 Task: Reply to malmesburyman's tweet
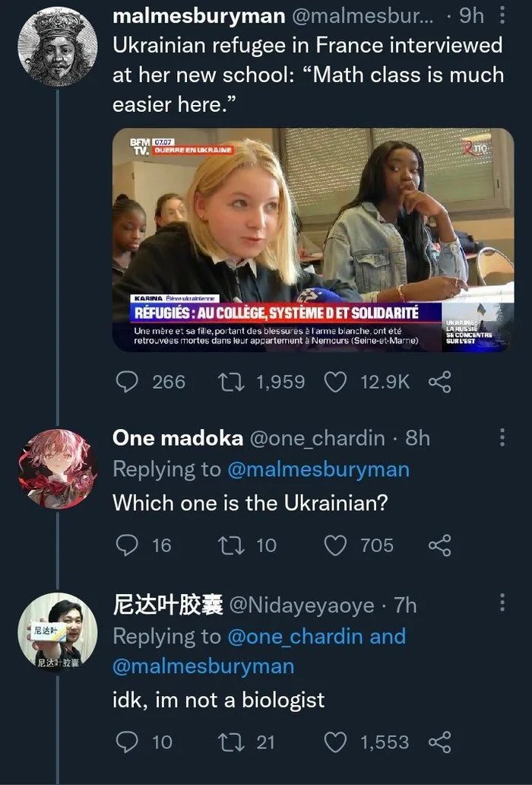click(128, 381)
